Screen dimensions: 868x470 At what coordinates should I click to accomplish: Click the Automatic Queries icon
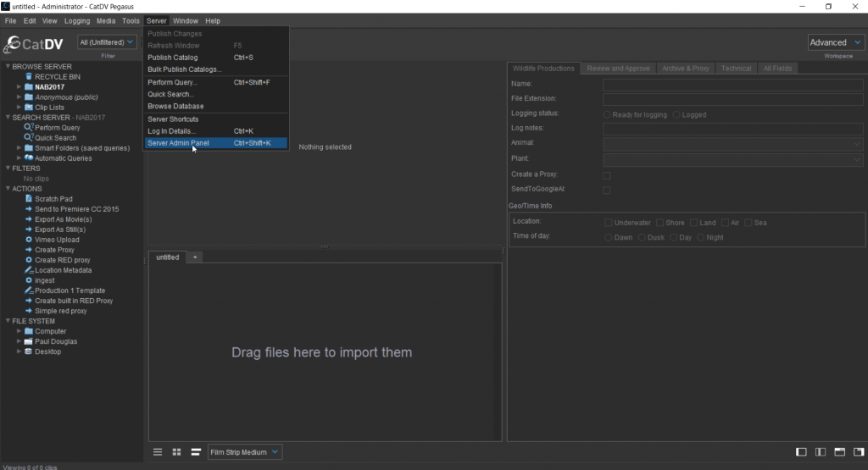[x=29, y=158]
